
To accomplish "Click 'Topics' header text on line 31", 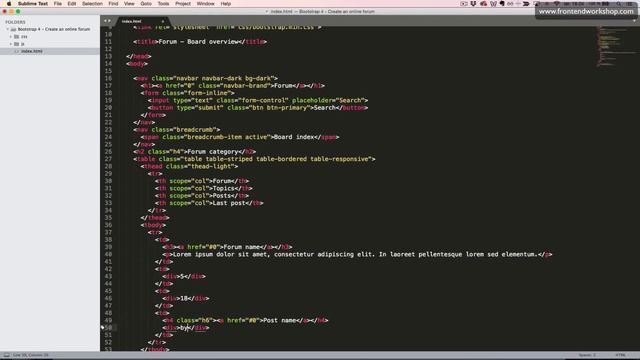I will pos(224,189).
